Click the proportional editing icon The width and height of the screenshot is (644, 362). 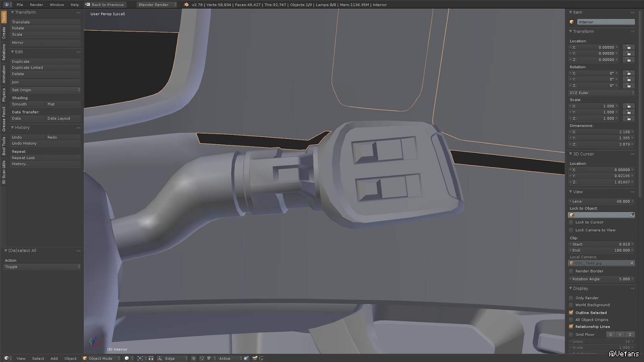pyautogui.click(x=194, y=358)
